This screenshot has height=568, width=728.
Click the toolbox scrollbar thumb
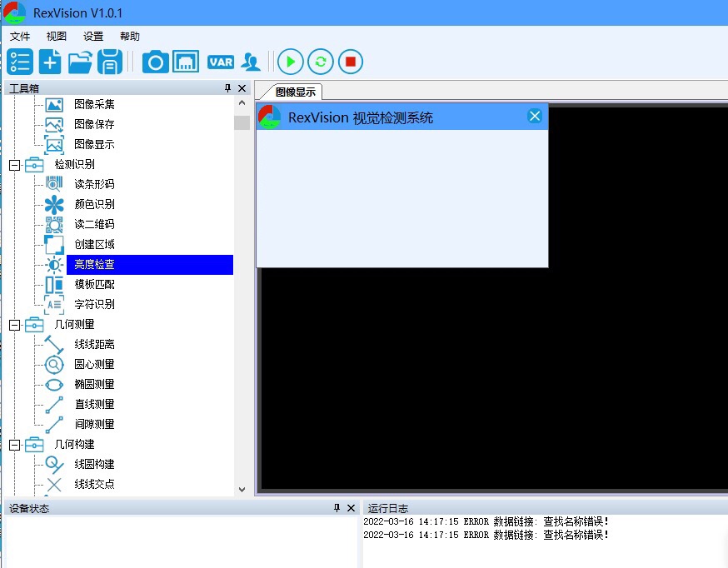tap(242, 122)
